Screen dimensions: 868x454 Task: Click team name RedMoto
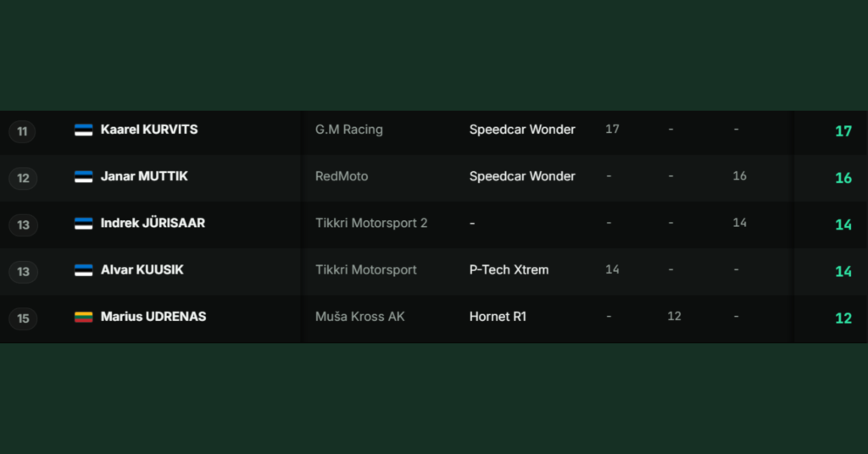(342, 176)
